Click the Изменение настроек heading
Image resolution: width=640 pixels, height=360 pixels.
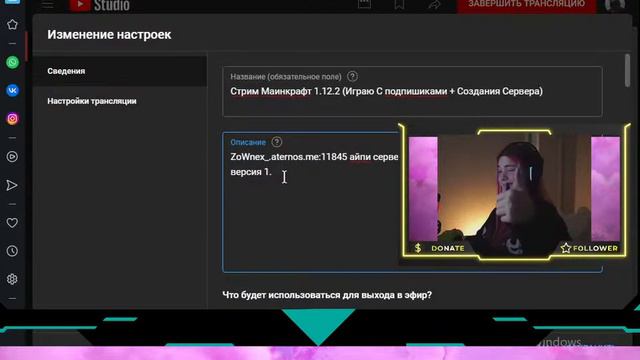point(109,35)
